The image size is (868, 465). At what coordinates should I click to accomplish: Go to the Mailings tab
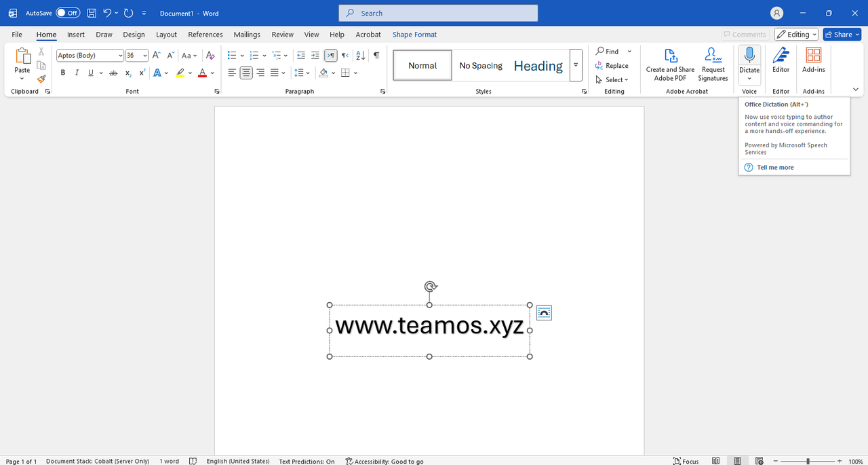coord(247,35)
